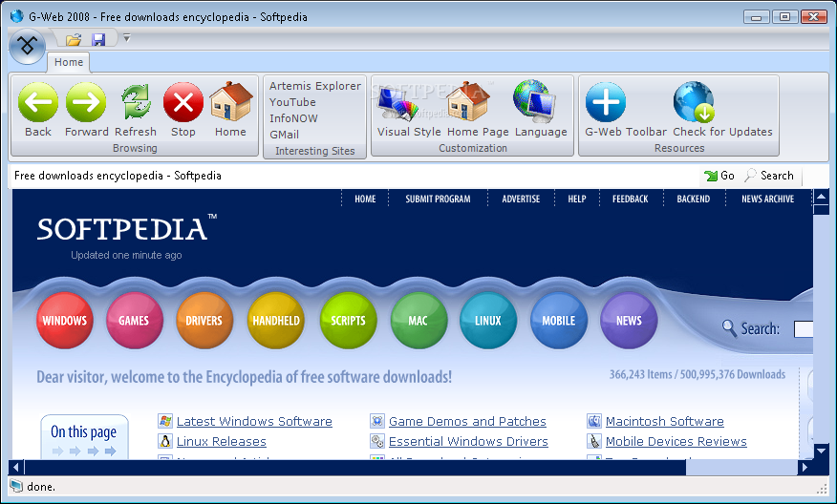Click the status bar page icon

coord(16,486)
